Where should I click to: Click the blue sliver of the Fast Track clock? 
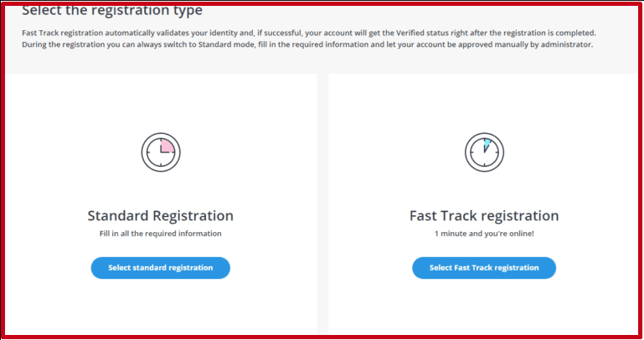tap(486, 143)
